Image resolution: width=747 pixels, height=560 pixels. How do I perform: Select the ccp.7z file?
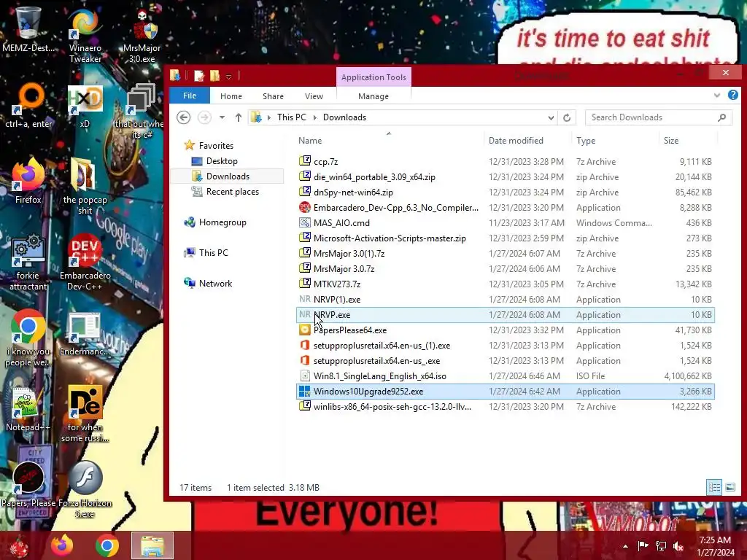[505, 161]
